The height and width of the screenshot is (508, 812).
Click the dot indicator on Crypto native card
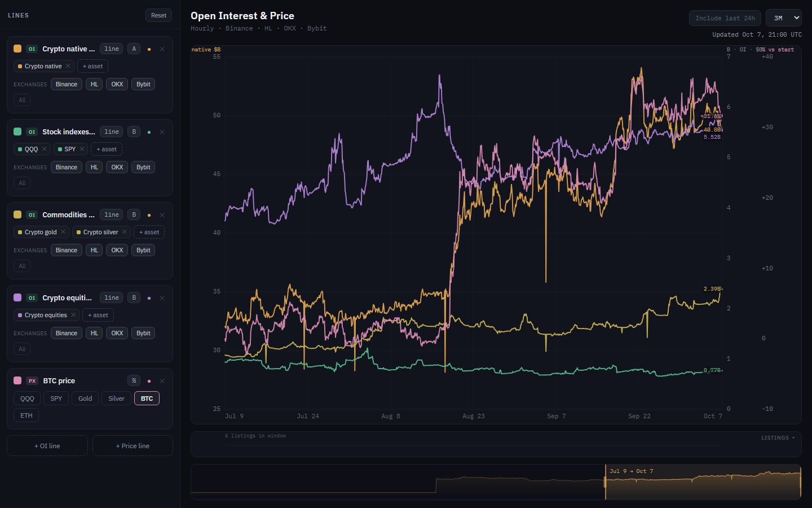pos(149,49)
